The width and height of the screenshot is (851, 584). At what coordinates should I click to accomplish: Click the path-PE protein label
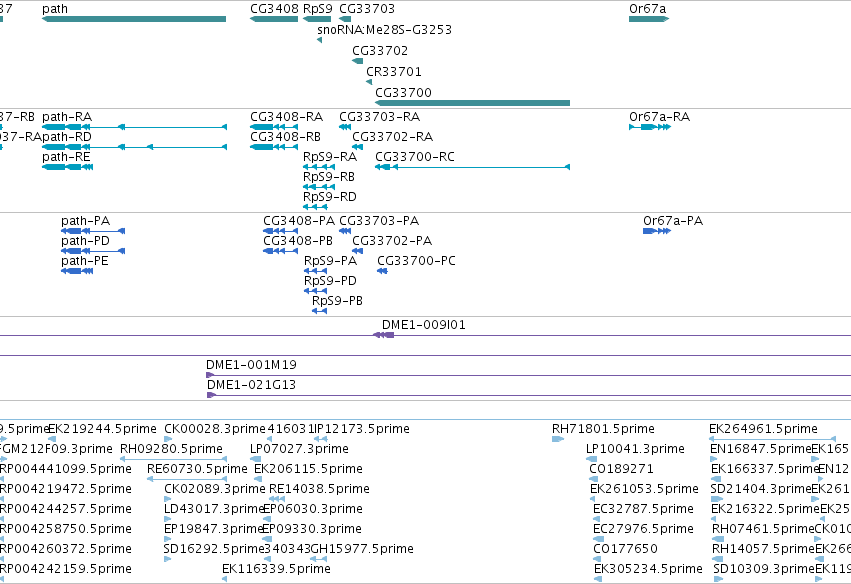click(x=85, y=261)
